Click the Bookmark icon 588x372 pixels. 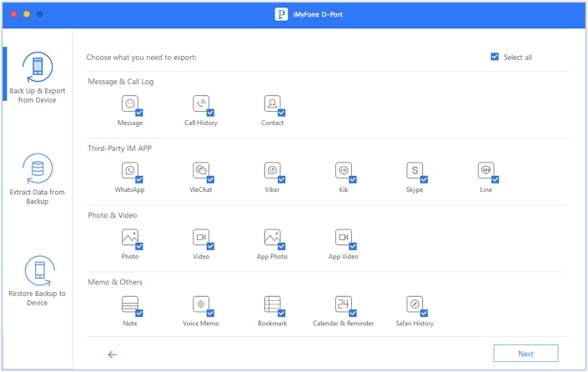coord(272,304)
